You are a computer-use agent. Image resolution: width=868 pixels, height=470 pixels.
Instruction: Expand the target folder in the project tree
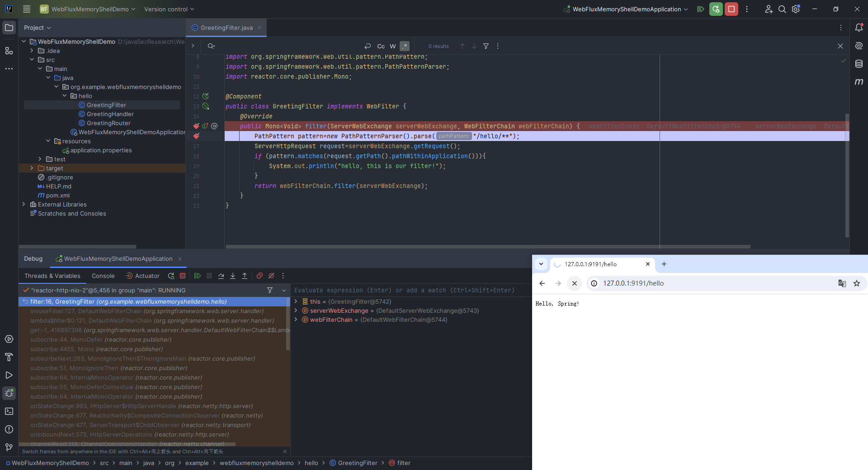[32, 168]
